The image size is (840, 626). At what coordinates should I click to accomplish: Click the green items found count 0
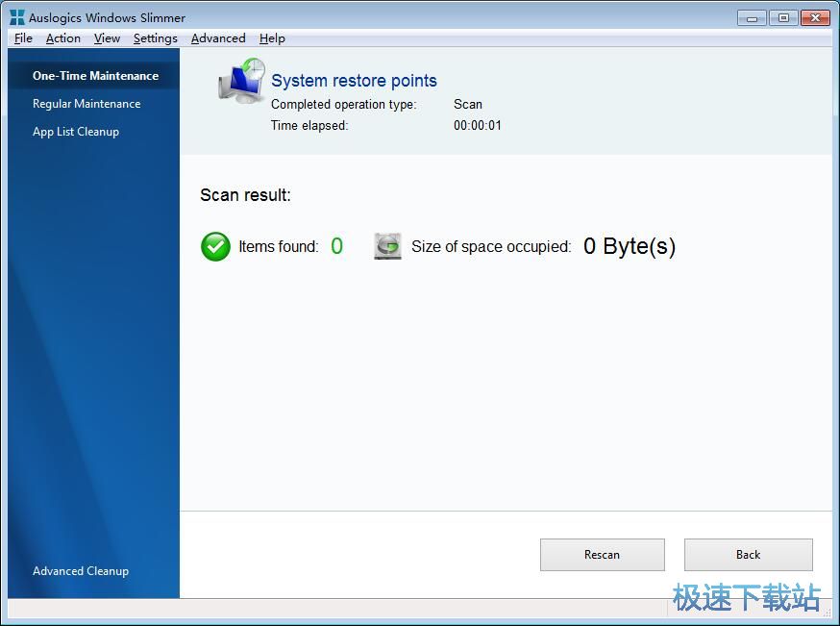click(x=336, y=246)
